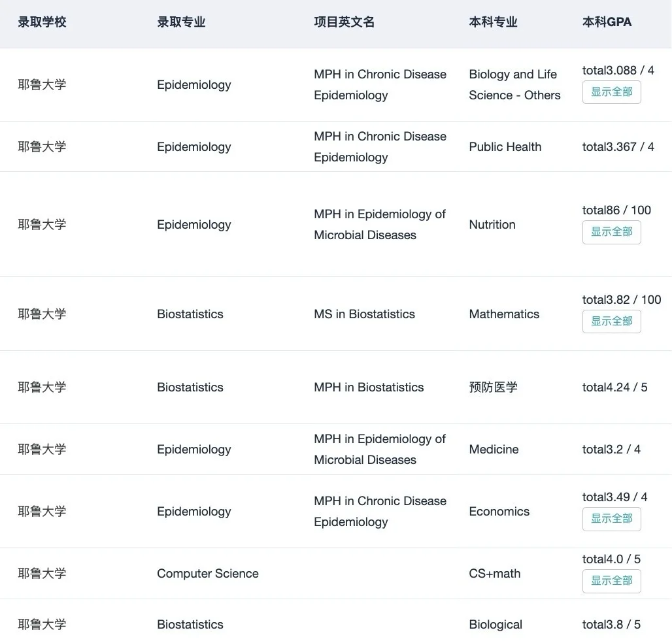Click the GPA value total86 / 100
This screenshot has height=643, width=672.
click(616, 210)
